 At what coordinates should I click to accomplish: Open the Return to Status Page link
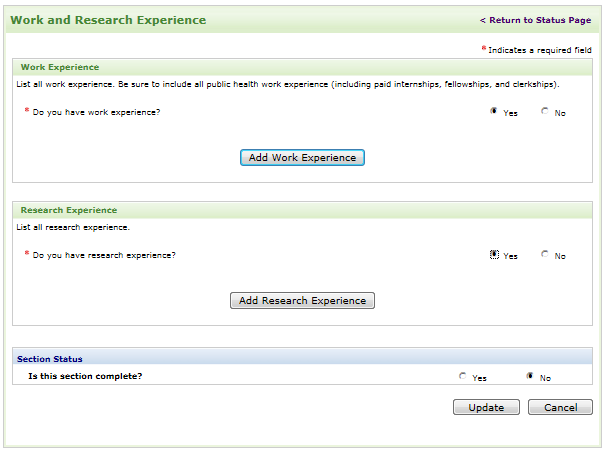tap(535, 20)
